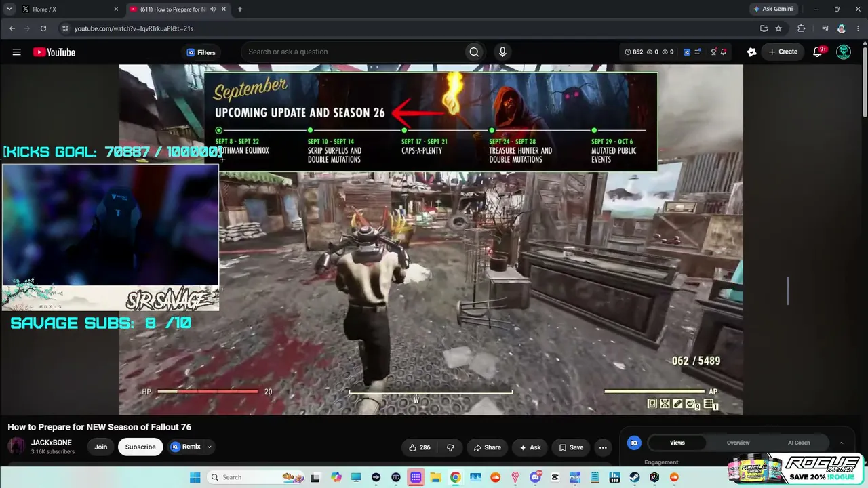Screen dimensions: 868x488
Task: Open the JACKxBONE channel avatar
Action: pyautogui.click(x=16, y=447)
